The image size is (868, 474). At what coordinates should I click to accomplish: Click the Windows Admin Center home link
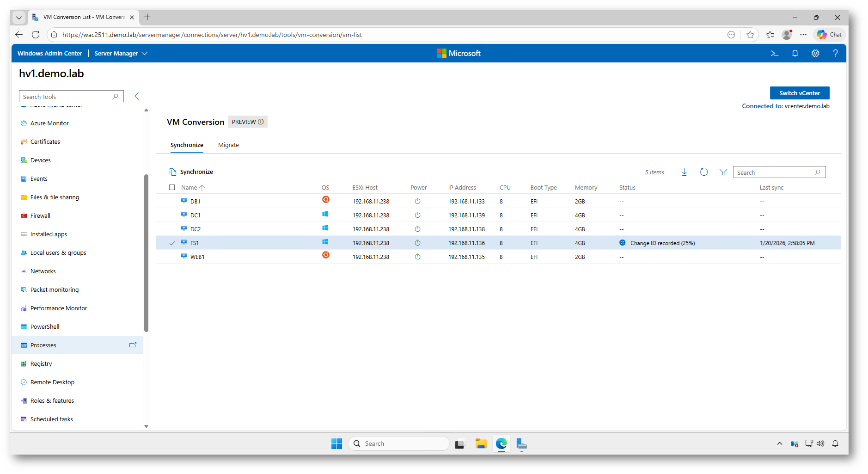(x=50, y=54)
